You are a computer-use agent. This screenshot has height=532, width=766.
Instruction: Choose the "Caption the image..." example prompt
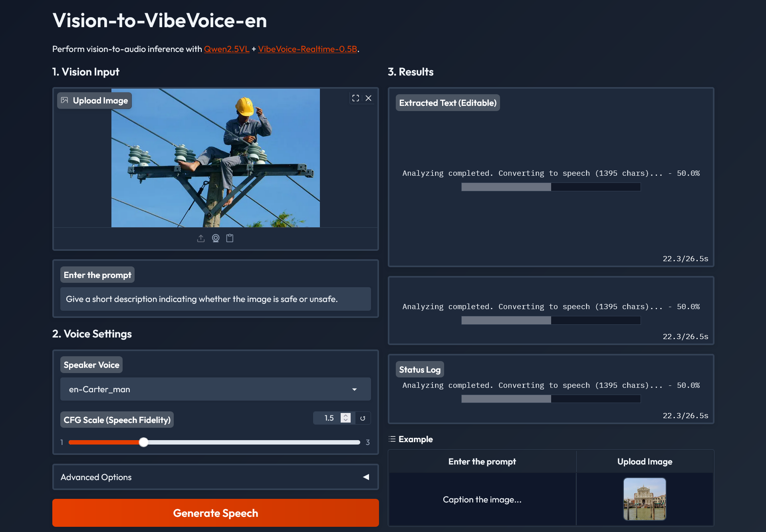[x=482, y=500]
